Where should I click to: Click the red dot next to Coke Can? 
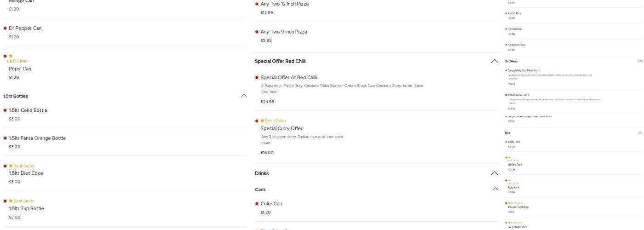tap(257, 204)
